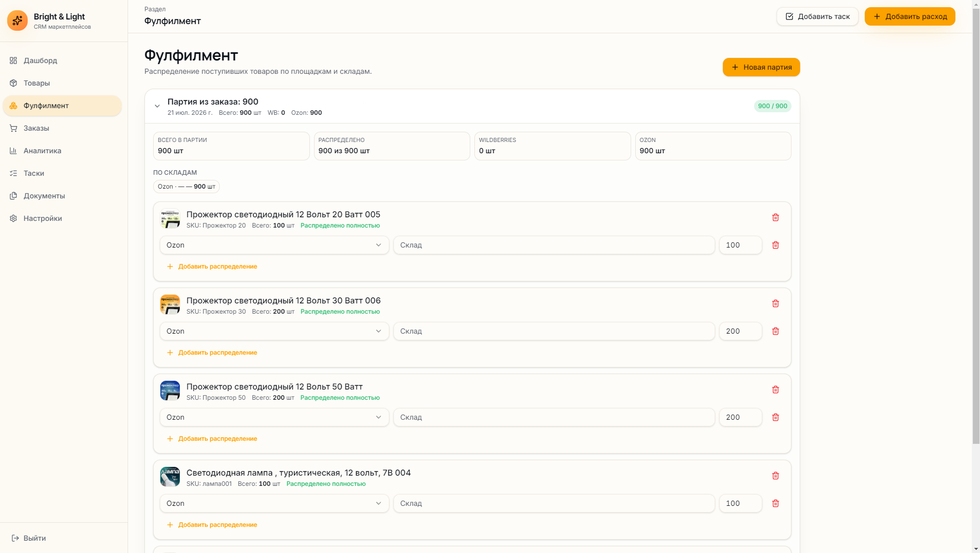Viewport: 980px width, 553px height.
Task: Click the Дашборд grid icon in sidebar
Action: (x=13, y=60)
